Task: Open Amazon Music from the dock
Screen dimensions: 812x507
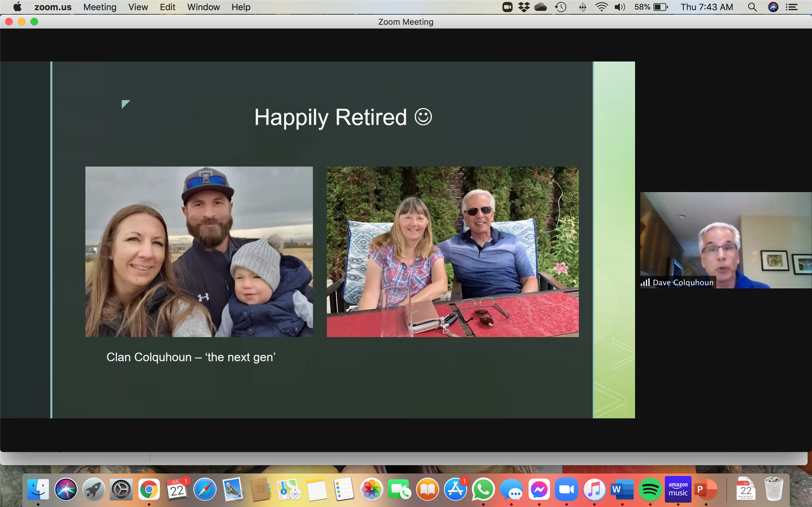Action: [677, 489]
